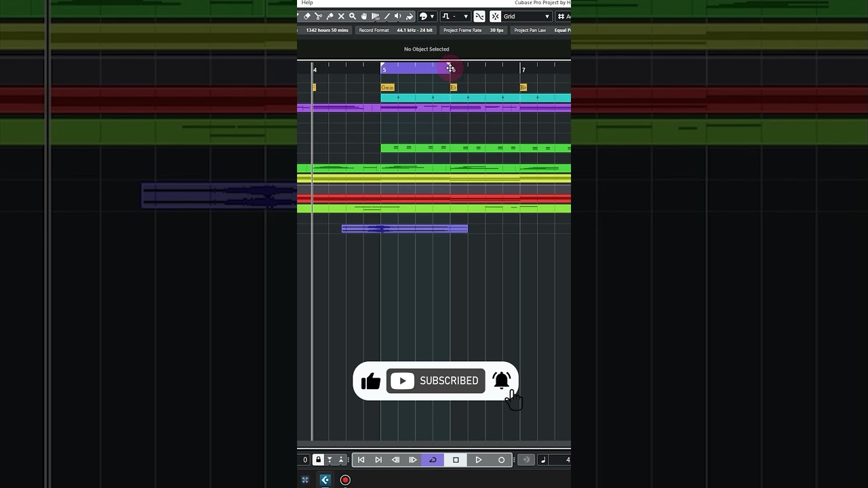This screenshot has height=488, width=868.
Task: Click the Record Format value 44.1 kHz - 24 bit
Action: (x=414, y=30)
